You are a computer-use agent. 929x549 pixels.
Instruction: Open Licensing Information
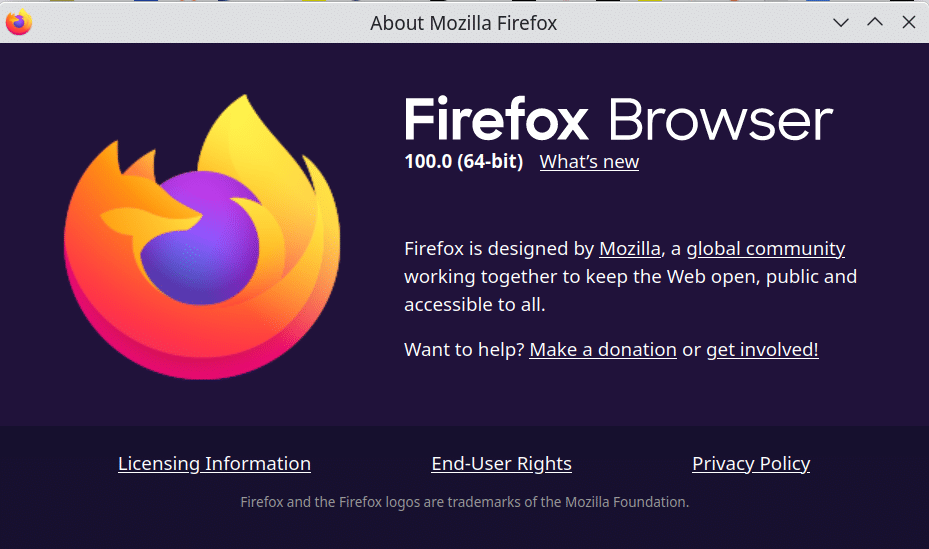click(x=214, y=464)
